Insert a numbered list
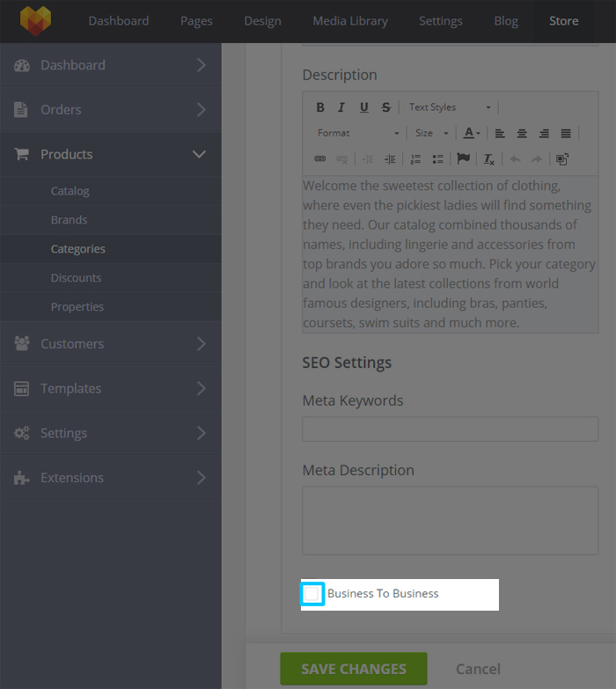The width and height of the screenshot is (616, 689). 415,159
